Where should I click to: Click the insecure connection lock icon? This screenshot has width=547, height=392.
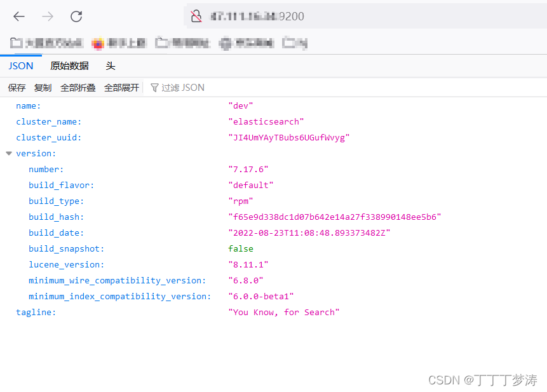[x=196, y=17]
